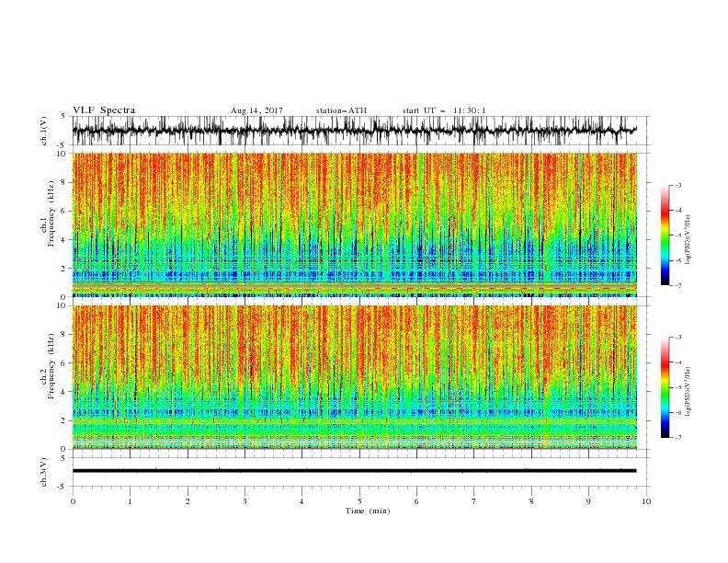
Task: Click the "10" tick on the time axis
Action: coord(646,501)
